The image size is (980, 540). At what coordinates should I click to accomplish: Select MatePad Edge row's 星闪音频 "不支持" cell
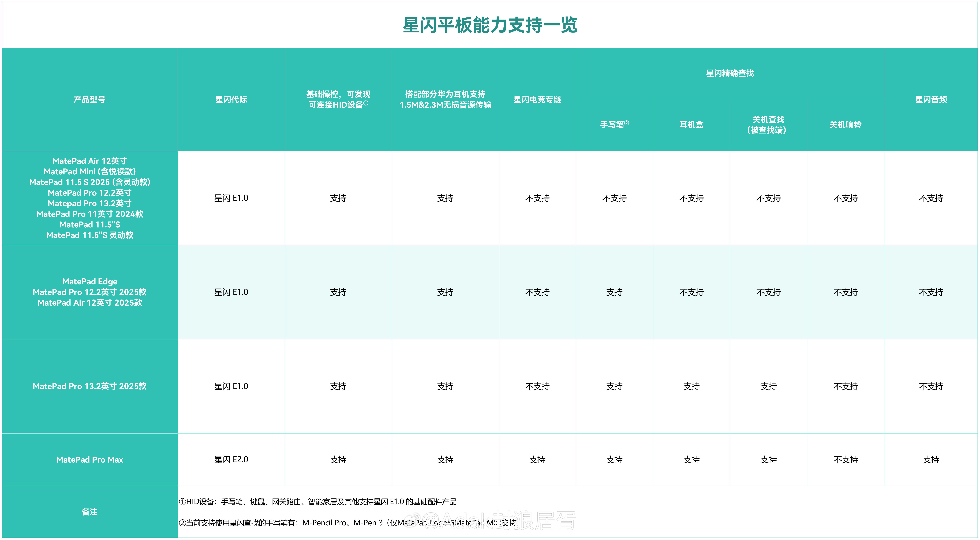(x=931, y=292)
